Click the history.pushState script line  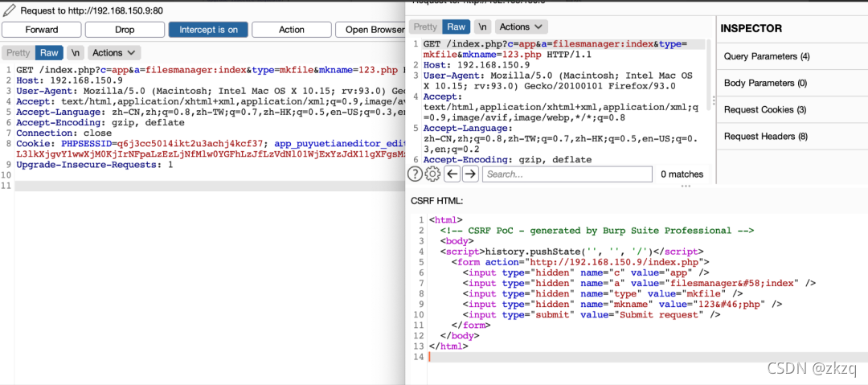pos(572,252)
